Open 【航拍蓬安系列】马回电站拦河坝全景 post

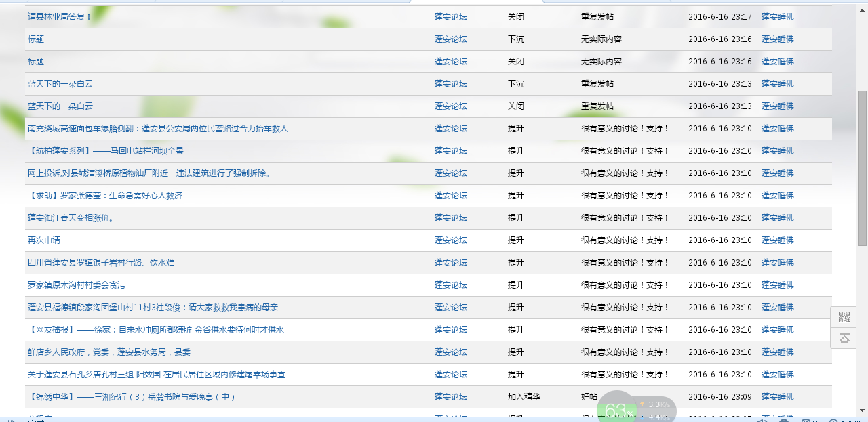pyautogui.click(x=105, y=151)
